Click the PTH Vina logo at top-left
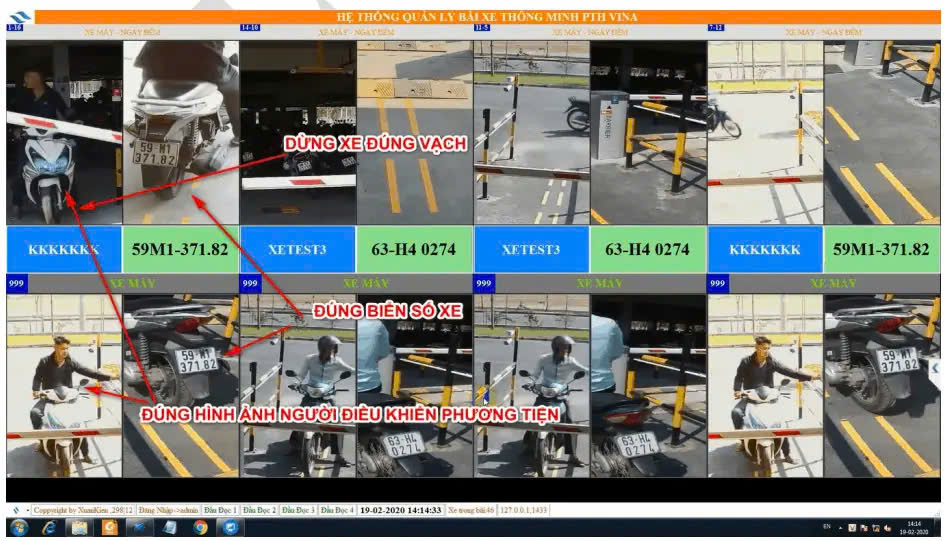The width and height of the screenshot is (945, 541). [x=20, y=16]
